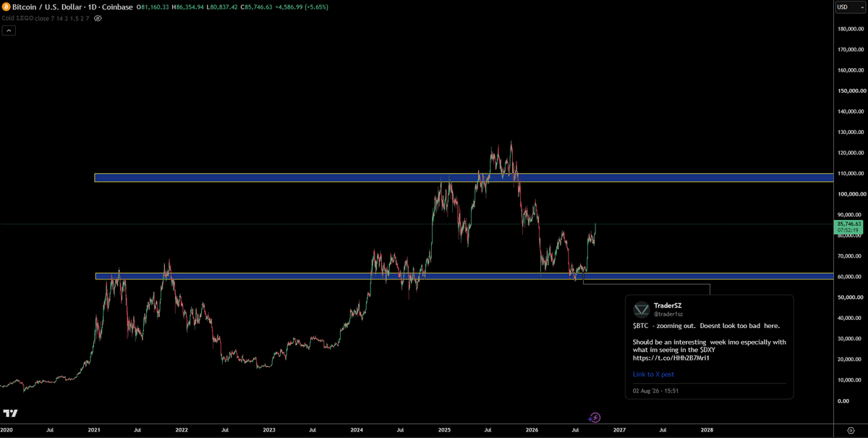Open chart settings gear icon
This screenshot has width=868, height=438.
pyautogui.click(x=849, y=429)
